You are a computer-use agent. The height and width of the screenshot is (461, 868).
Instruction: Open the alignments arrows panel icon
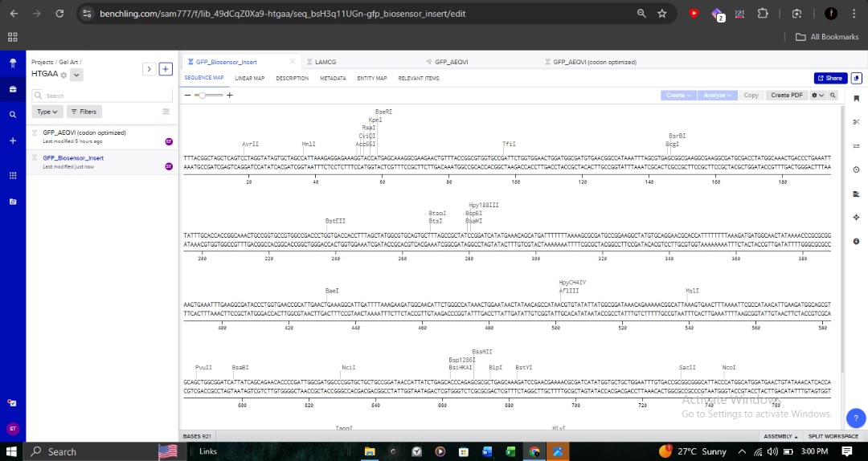[857, 146]
